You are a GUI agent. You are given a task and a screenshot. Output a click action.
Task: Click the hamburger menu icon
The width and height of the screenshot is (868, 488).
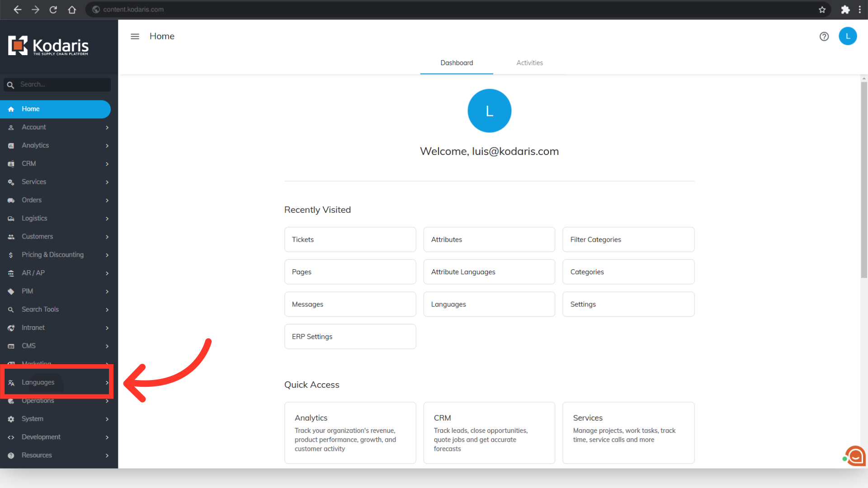(x=135, y=36)
